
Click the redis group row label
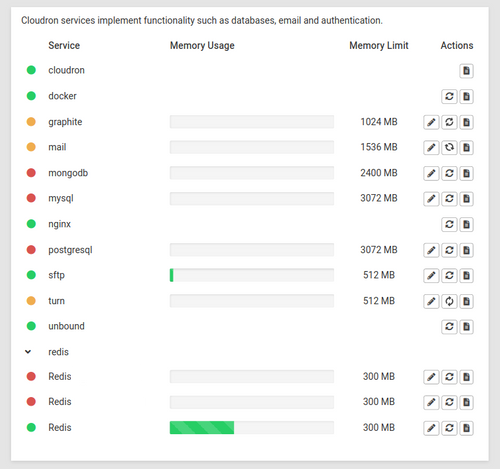tap(58, 352)
